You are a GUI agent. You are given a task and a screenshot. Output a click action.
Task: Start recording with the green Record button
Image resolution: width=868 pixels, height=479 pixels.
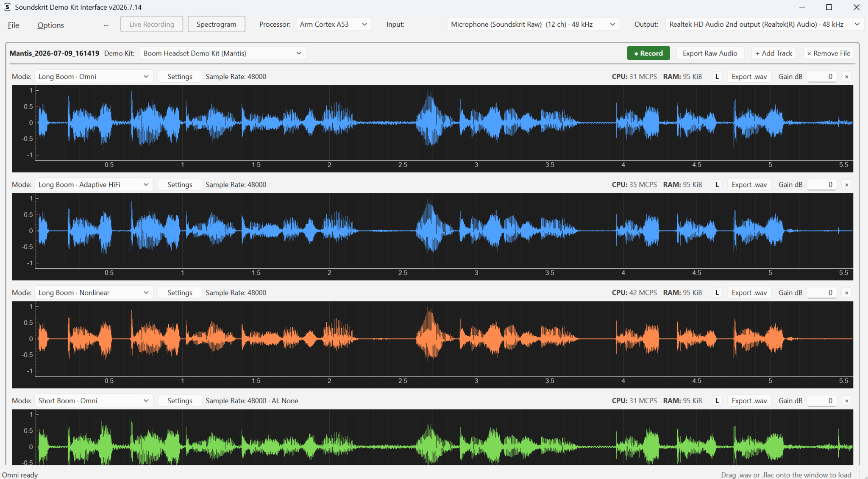[648, 53]
